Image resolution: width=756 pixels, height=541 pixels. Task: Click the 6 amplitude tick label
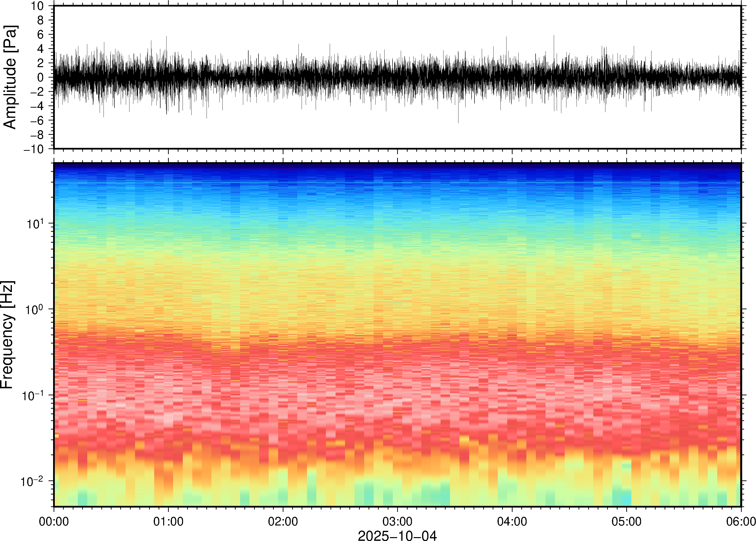coord(41,35)
